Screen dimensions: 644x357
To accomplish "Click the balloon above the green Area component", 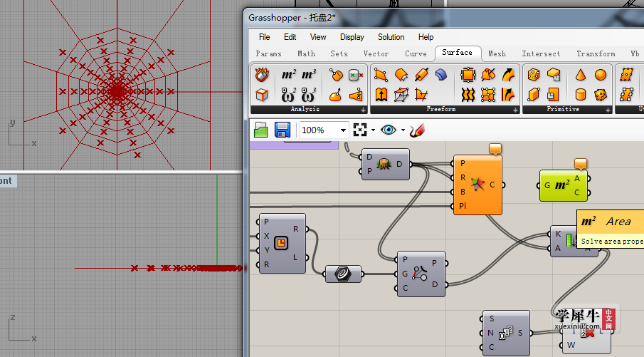I will click(x=581, y=164).
